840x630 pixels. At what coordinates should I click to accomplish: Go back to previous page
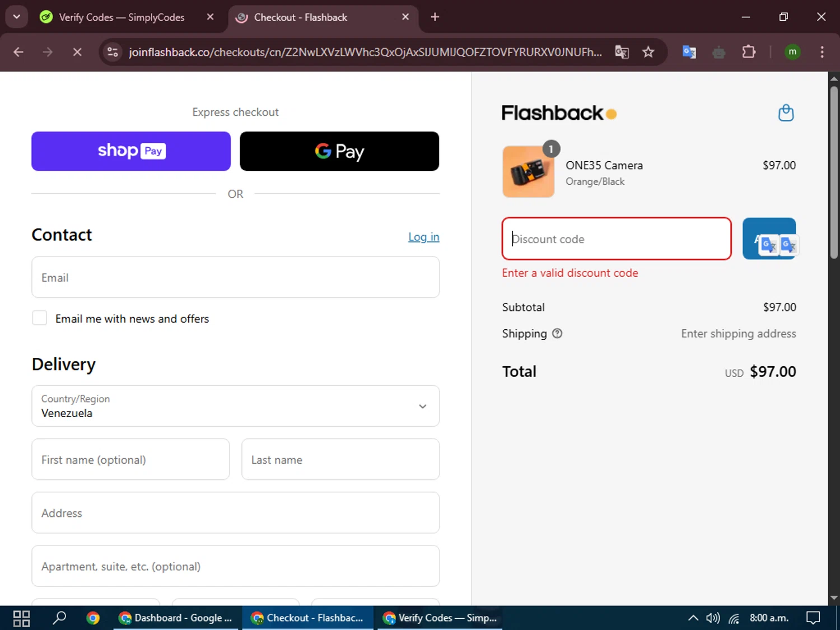click(18, 52)
